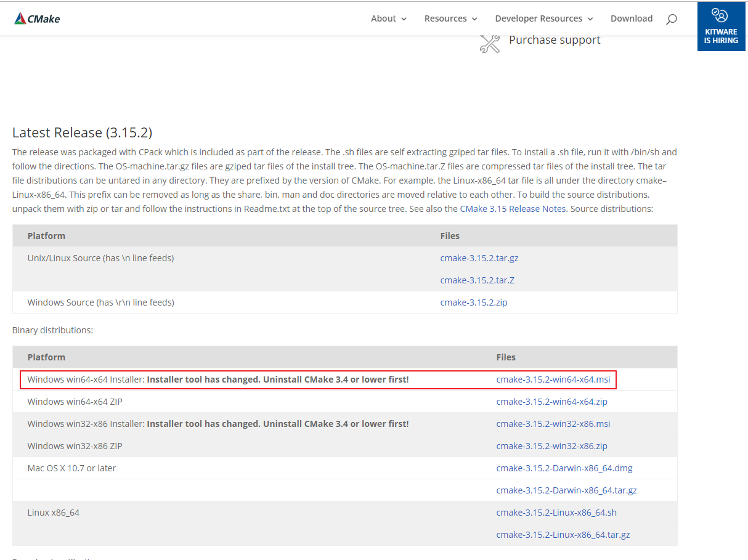Image resolution: width=748 pixels, height=560 pixels.
Task: Click the Windows win32-x86 ZIP cell
Action: click(x=75, y=446)
